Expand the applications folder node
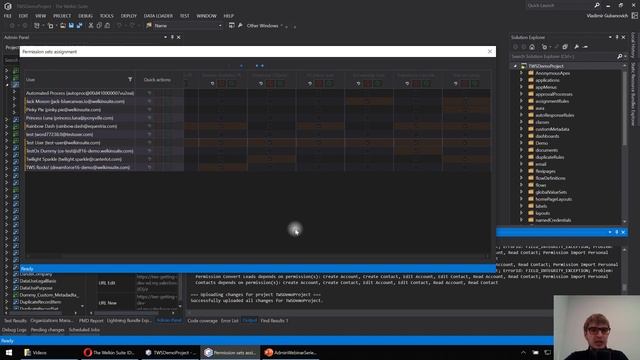640x360 pixels. point(521,80)
